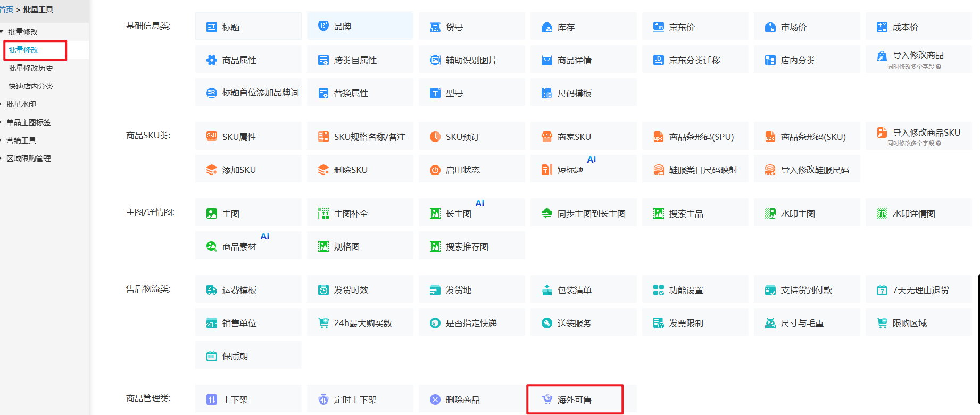The height and width of the screenshot is (415, 980).
Task: Click the 删除商品 icon
Action: pyautogui.click(x=435, y=400)
